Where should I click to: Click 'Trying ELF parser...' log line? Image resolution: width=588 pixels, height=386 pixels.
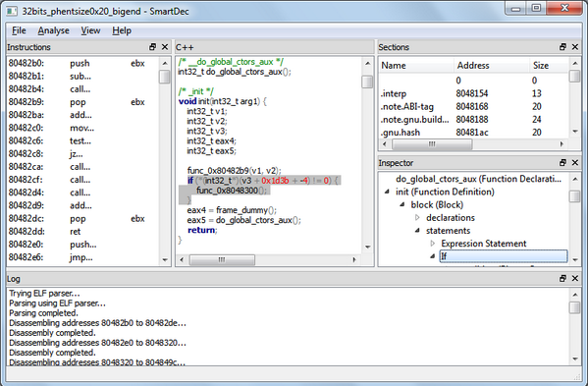tap(44, 294)
